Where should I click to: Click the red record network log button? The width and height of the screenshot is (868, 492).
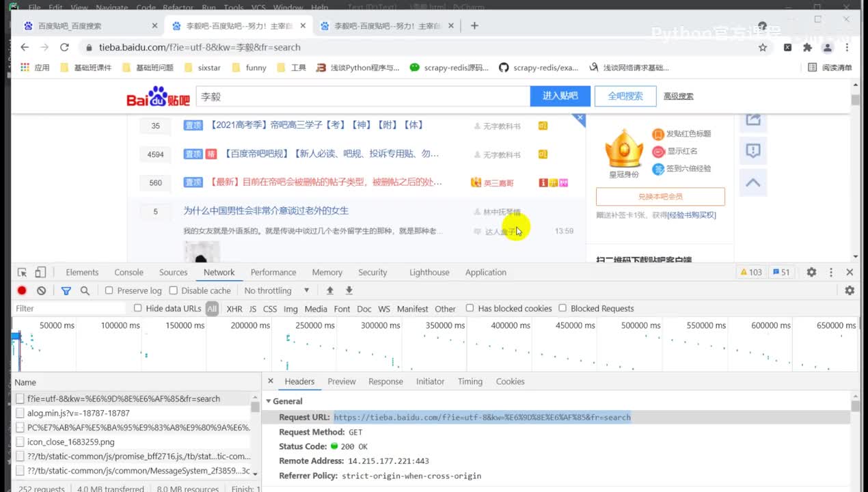click(22, 290)
